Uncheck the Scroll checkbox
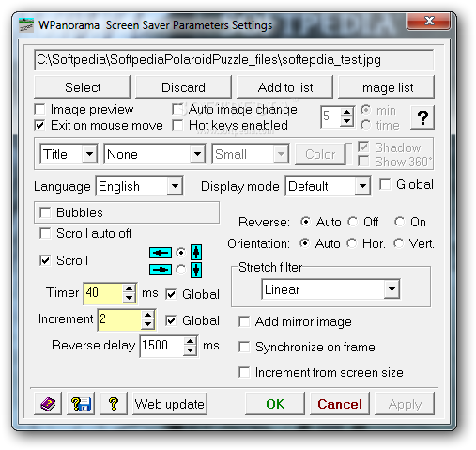This screenshot has height=450, width=476. point(45,260)
